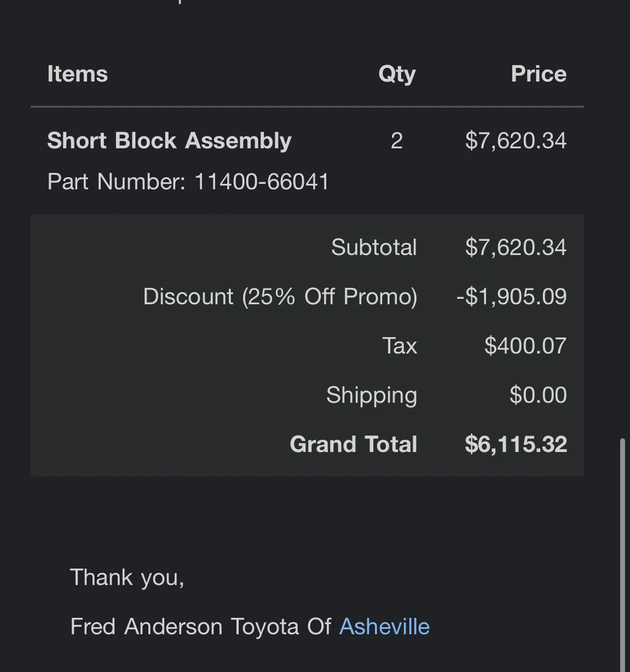Click the Discount (25% Off Promo) label
This screenshot has height=672, width=630.
280,297
